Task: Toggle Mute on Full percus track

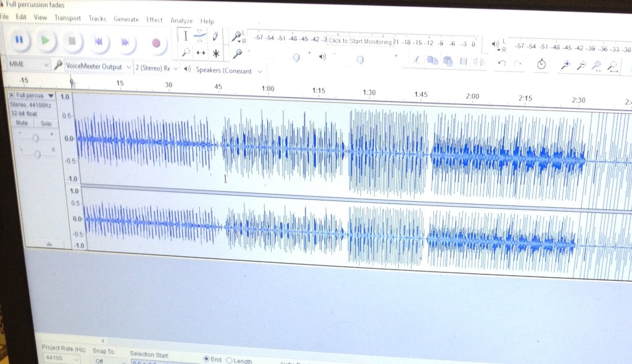Action: click(x=20, y=123)
